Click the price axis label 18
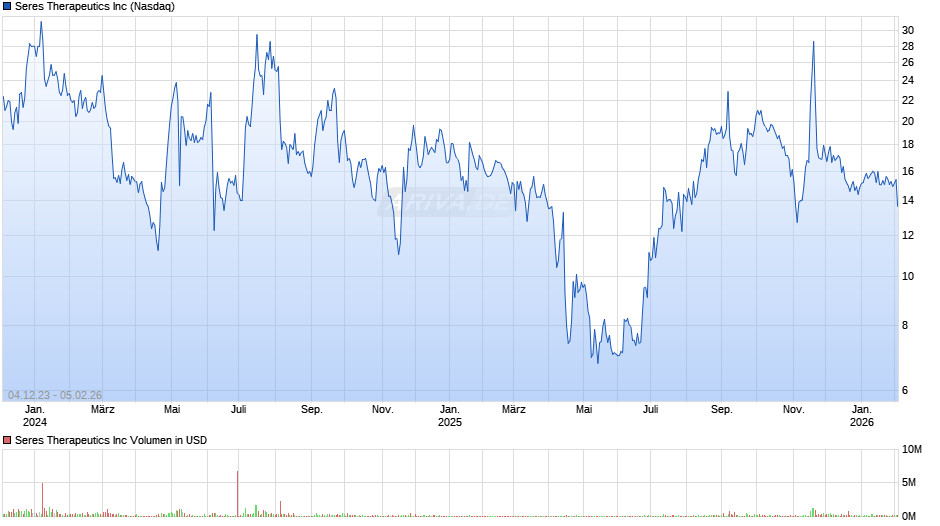Viewport: 940px width, 526px height. pos(908,145)
